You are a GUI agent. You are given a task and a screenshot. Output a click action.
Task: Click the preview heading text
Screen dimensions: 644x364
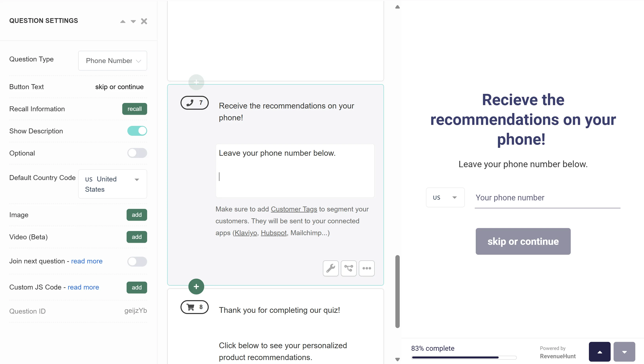point(523,119)
